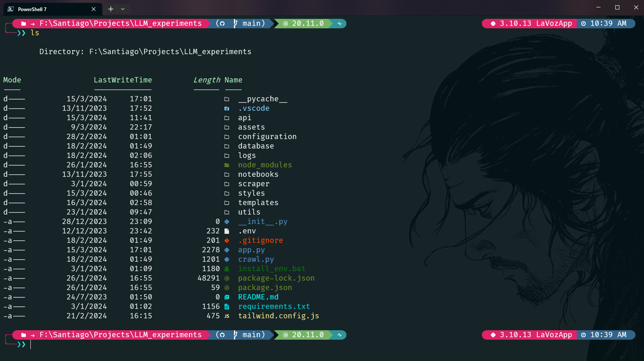Click the bottom prompt path segment

(112, 335)
